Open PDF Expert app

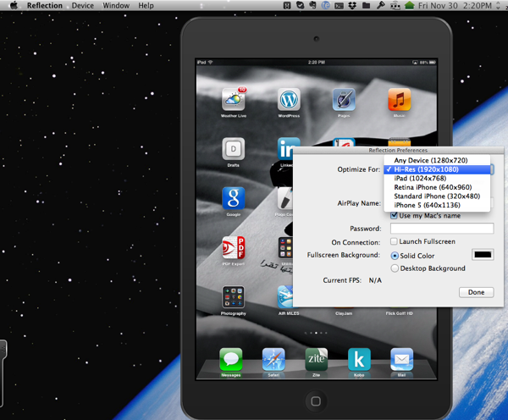(234, 248)
